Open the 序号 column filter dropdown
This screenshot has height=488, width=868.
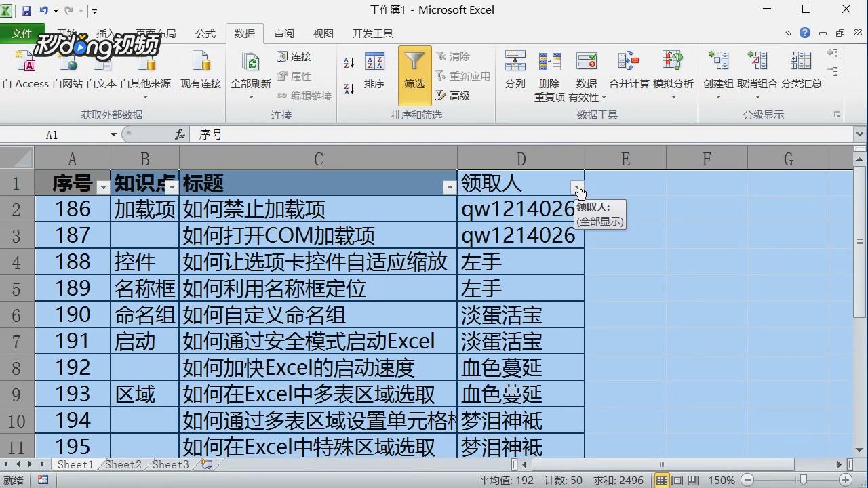pos(103,188)
